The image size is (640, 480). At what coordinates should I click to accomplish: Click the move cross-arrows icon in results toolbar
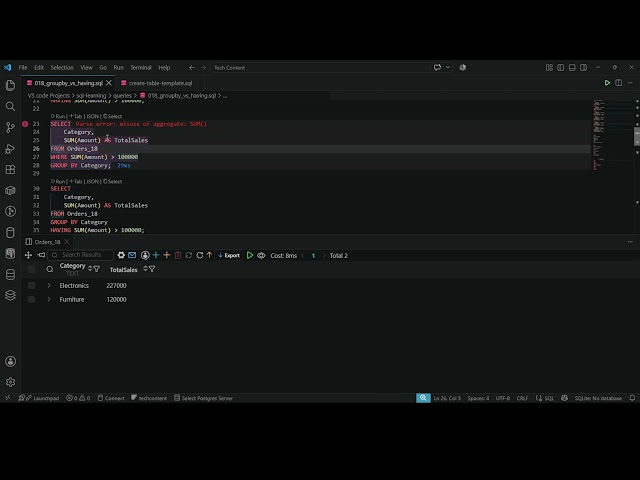28,255
